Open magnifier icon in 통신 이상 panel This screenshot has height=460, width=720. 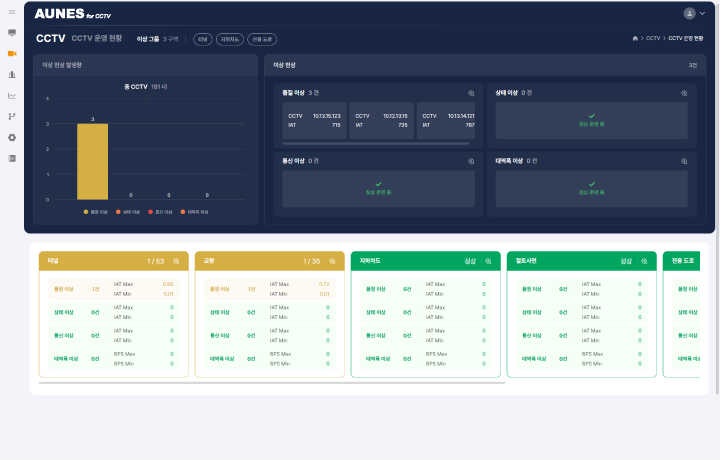point(471,161)
